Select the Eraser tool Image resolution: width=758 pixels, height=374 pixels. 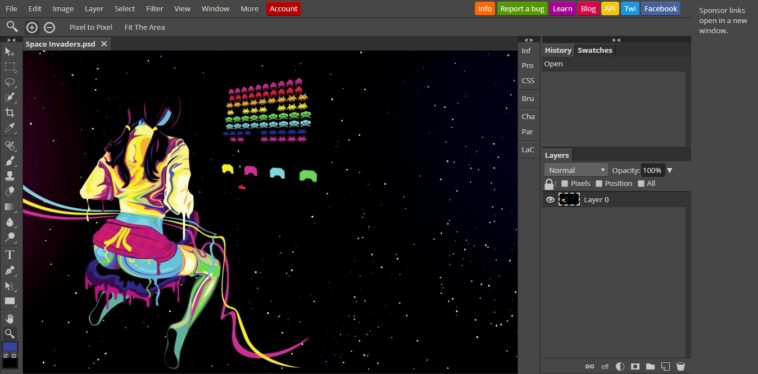[x=10, y=191]
